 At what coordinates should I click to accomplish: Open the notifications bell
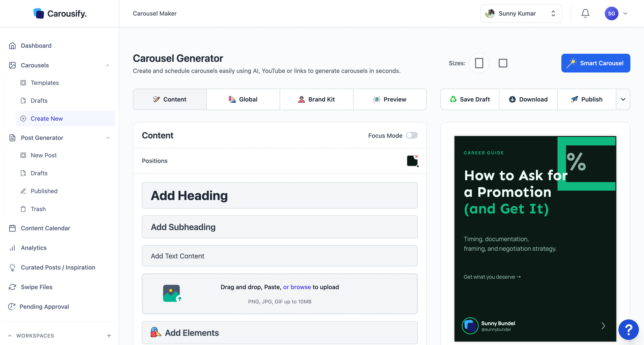585,13
